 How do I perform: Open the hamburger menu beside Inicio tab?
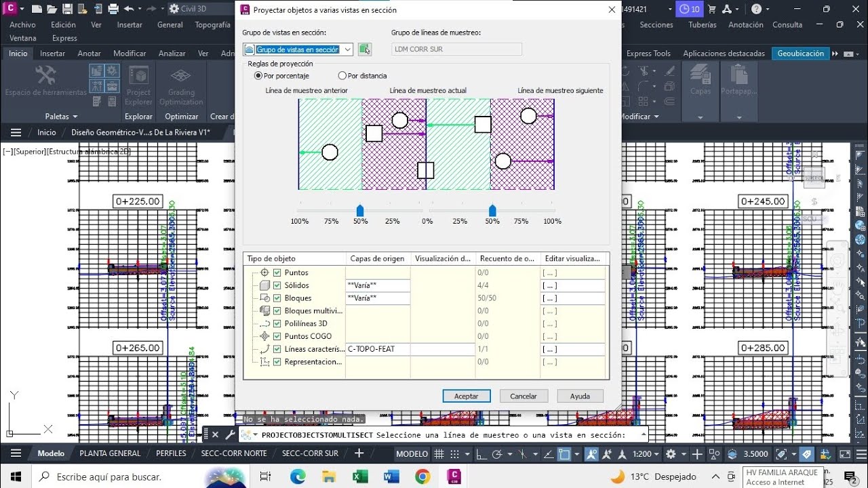(x=16, y=133)
